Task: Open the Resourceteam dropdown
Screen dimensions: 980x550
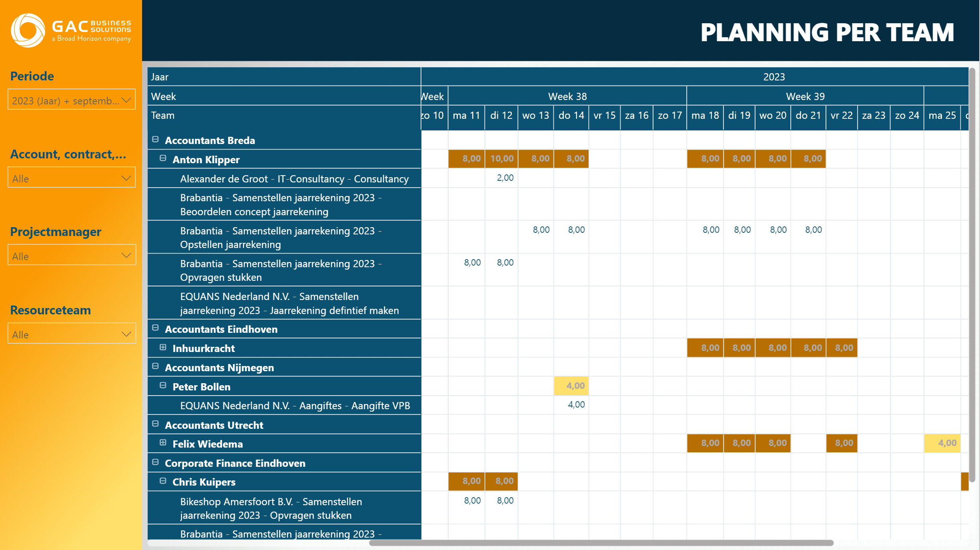Action: (x=72, y=334)
